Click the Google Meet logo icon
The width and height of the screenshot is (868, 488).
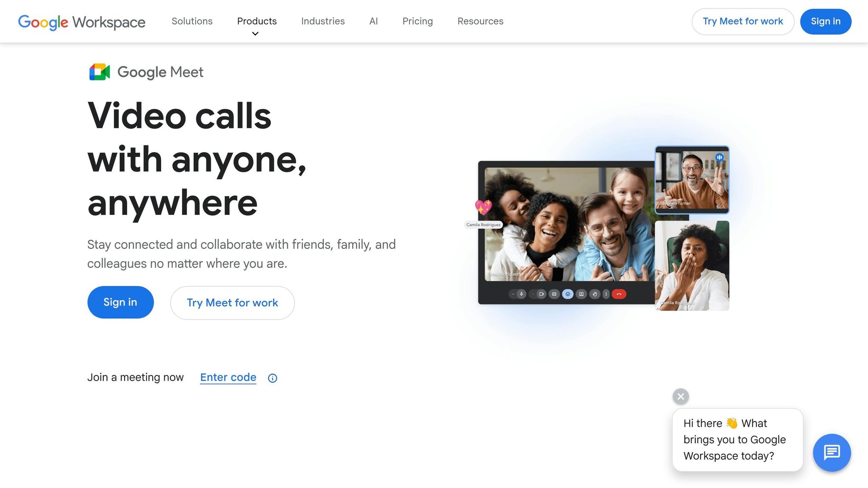[99, 72]
